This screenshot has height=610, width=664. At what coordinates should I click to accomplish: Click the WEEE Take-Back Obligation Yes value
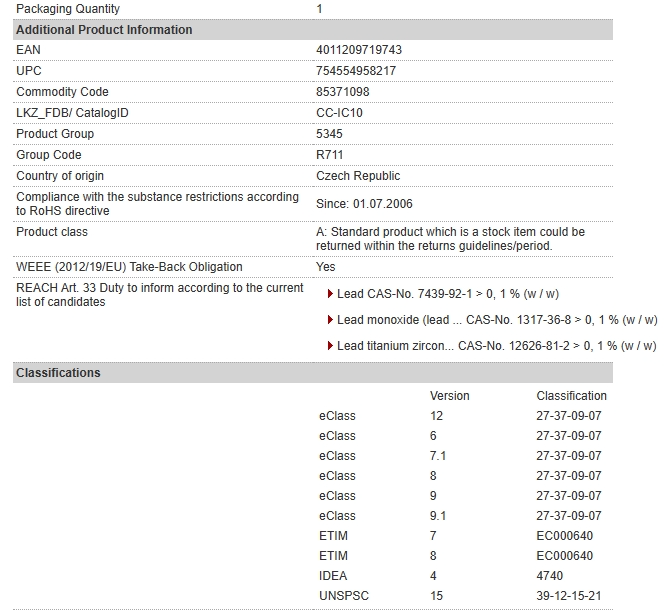(325, 267)
